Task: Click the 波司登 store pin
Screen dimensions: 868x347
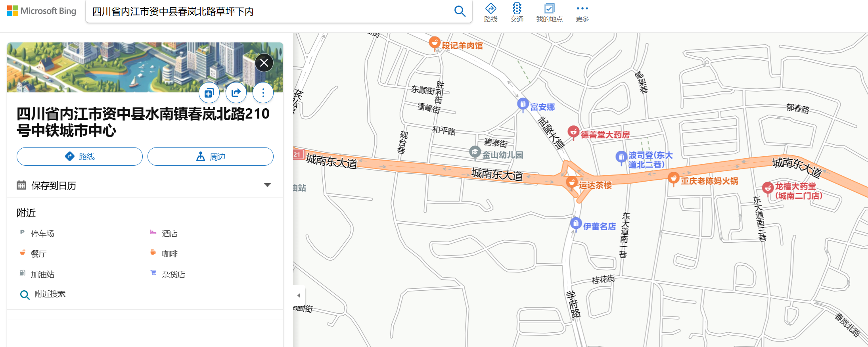Action: 621,157
